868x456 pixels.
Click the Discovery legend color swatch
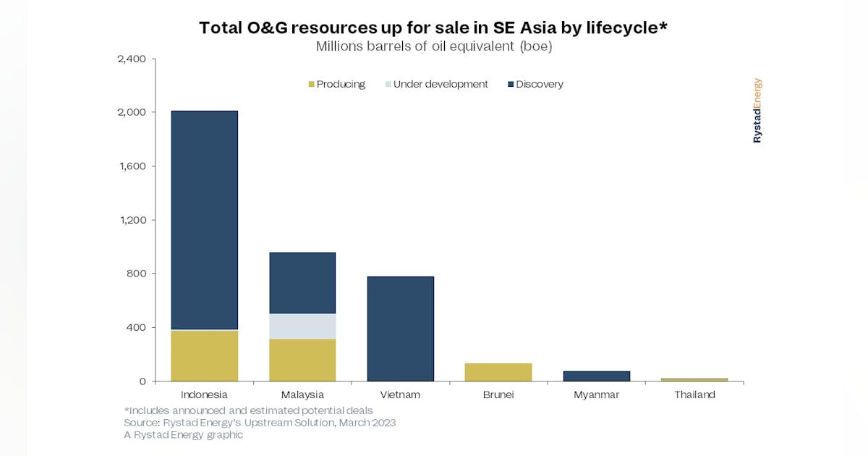point(511,85)
